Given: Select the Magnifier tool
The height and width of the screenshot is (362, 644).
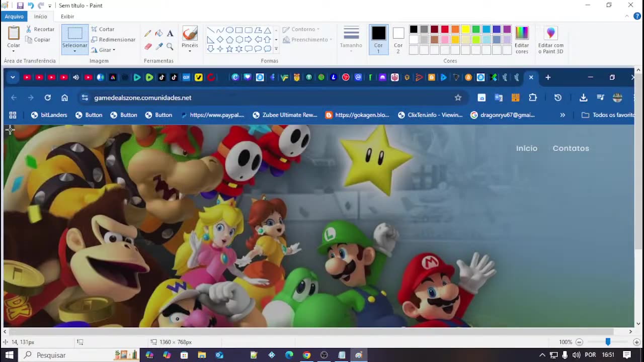Looking at the screenshot, I should [170, 46].
